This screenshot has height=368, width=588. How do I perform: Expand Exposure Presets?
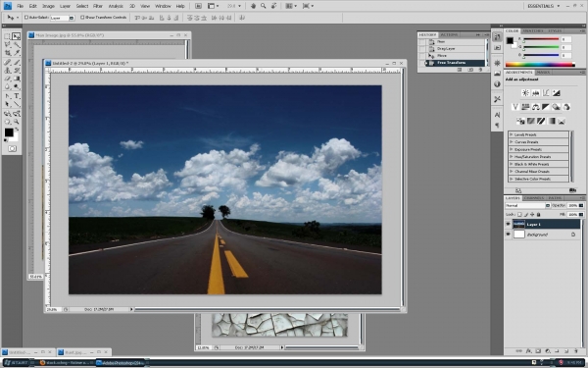512,149
